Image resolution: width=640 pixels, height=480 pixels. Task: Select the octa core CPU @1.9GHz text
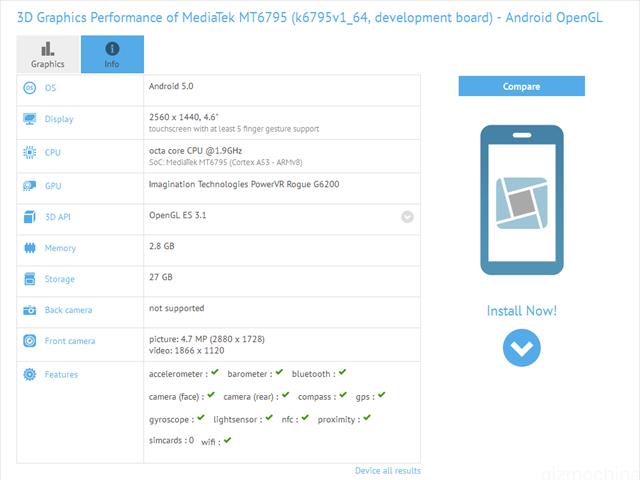coord(196,151)
